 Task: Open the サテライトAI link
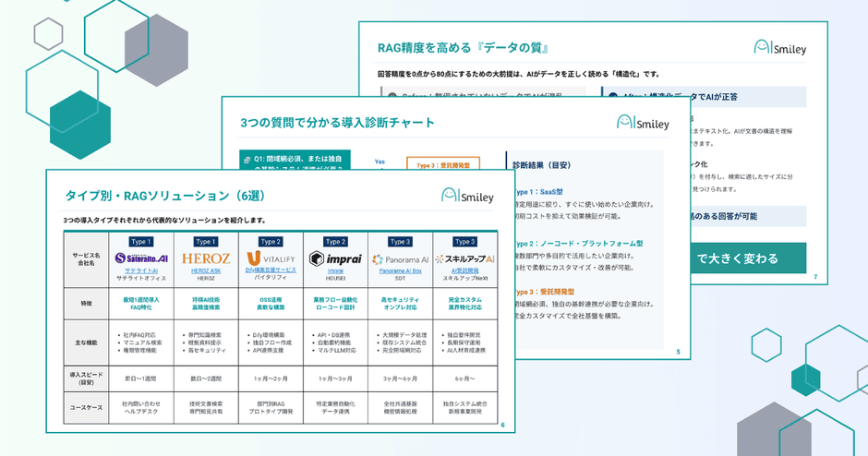point(141,271)
